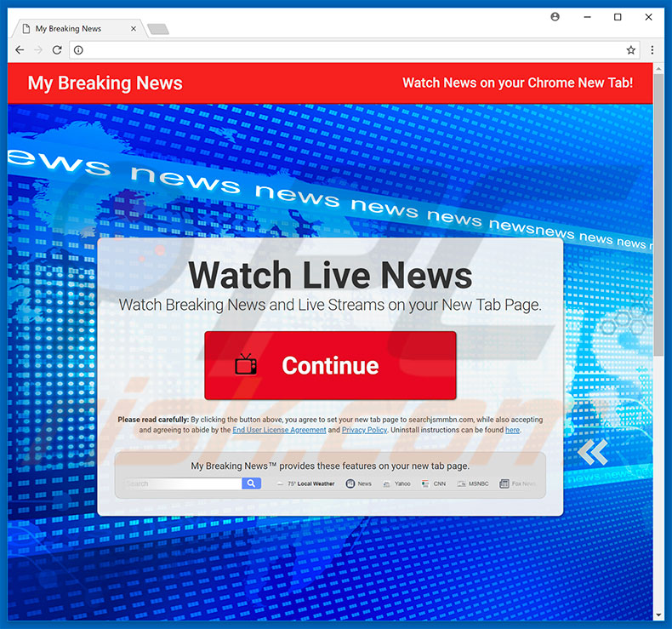
Task: Click the CNN shortcut in toolbar preview
Action: (x=433, y=483)
